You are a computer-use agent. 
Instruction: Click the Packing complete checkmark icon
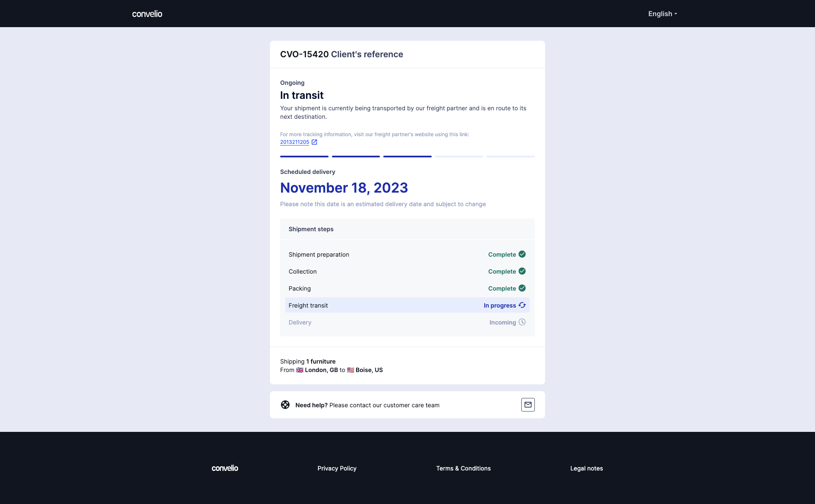(x=522, y=288)
